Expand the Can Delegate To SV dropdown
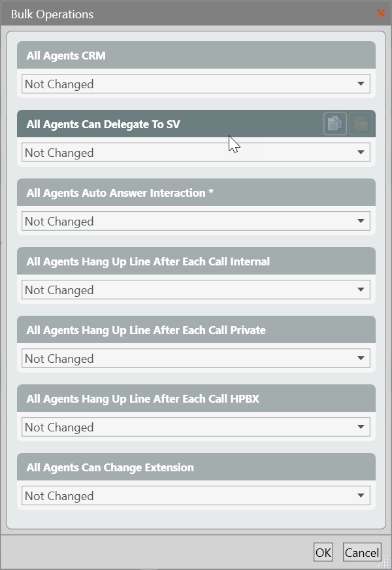 (196, 152)
